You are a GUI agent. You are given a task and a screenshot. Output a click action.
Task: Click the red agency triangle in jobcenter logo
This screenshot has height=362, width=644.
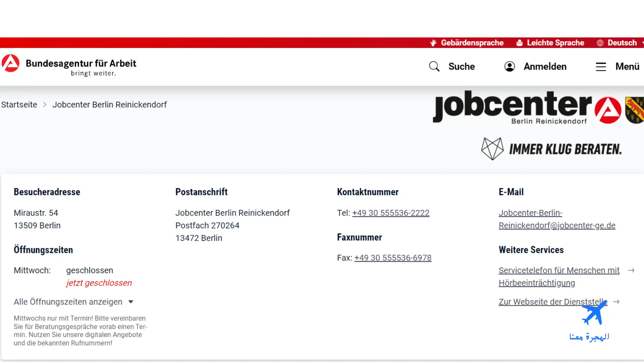coord(608,110)
